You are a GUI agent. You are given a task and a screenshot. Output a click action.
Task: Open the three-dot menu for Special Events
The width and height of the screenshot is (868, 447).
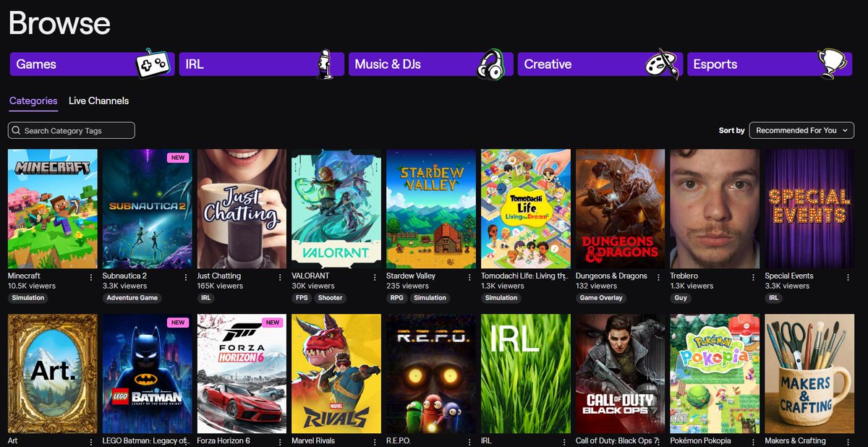point(848,277)
